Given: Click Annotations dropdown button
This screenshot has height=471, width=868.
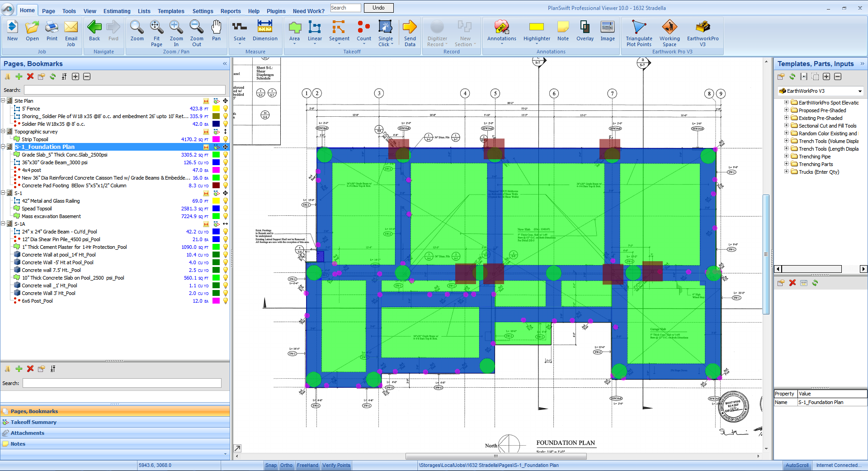Looking at the screenshot, I should [x=501, y=32].
